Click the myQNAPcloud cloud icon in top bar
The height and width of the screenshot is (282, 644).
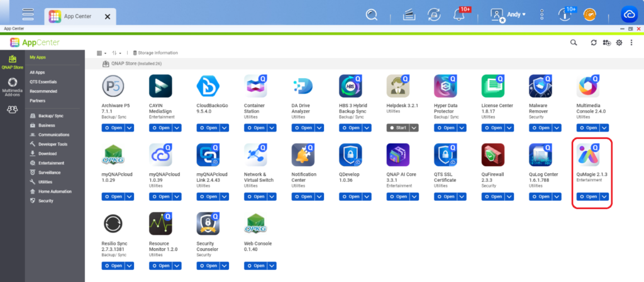630,14
